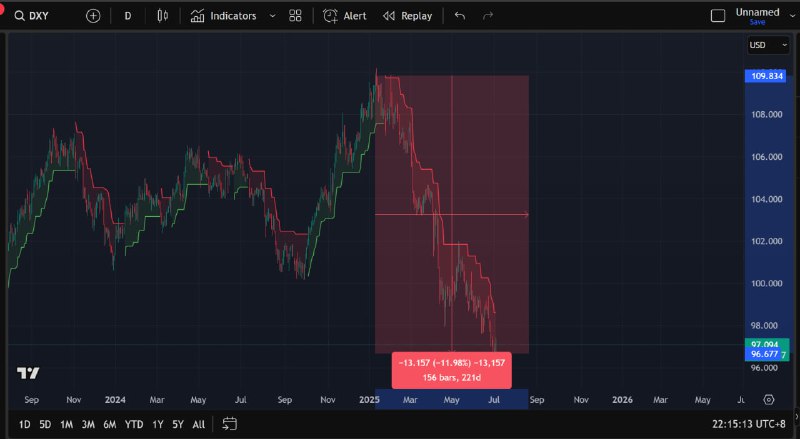Open indicator templates grid icon
The image size is (800, 439).
coord(295,16)
